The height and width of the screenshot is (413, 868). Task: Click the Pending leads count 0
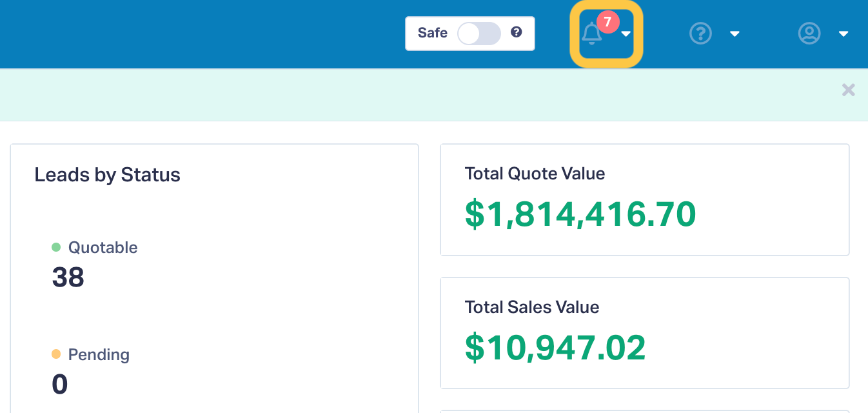coord(59,385)
